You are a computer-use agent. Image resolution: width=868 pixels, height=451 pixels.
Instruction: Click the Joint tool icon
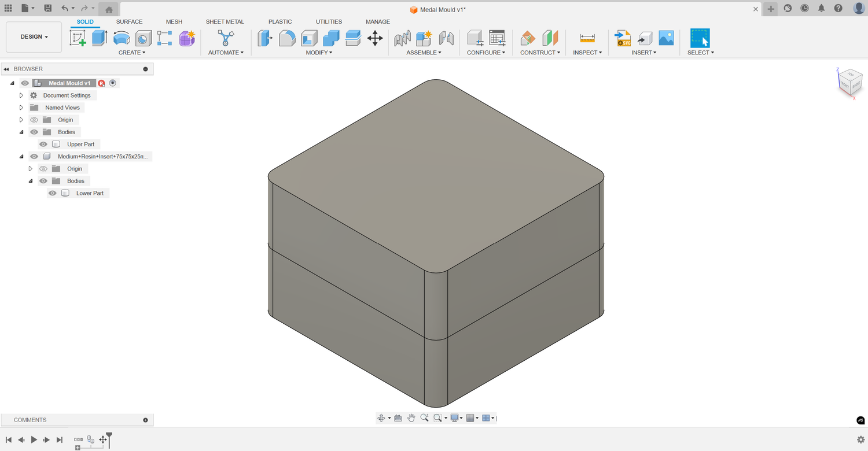[x=402, y=38]
